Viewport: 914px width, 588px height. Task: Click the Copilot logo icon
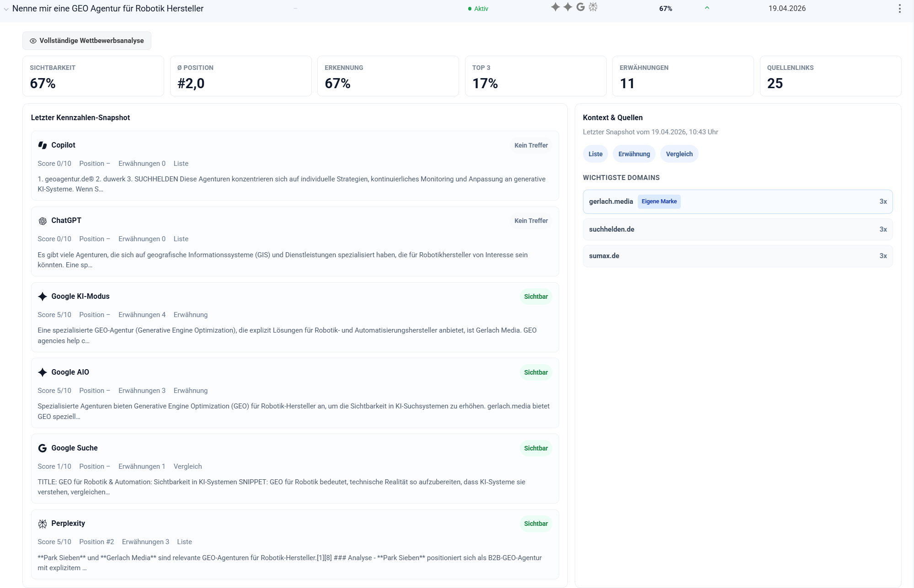pyautogui.click(x=43, y=145)
